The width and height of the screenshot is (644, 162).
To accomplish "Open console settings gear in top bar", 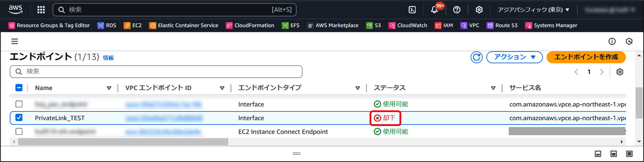I will coord(479,10).
